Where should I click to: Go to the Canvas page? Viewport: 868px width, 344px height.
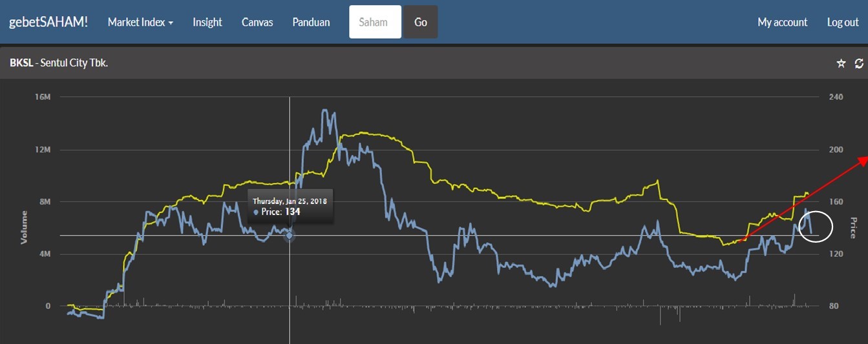[x=257, y=22]
